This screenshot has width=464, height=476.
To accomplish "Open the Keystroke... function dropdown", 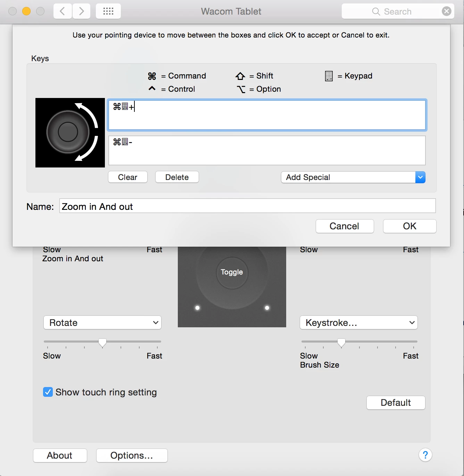I will click(x=359, y=322).
